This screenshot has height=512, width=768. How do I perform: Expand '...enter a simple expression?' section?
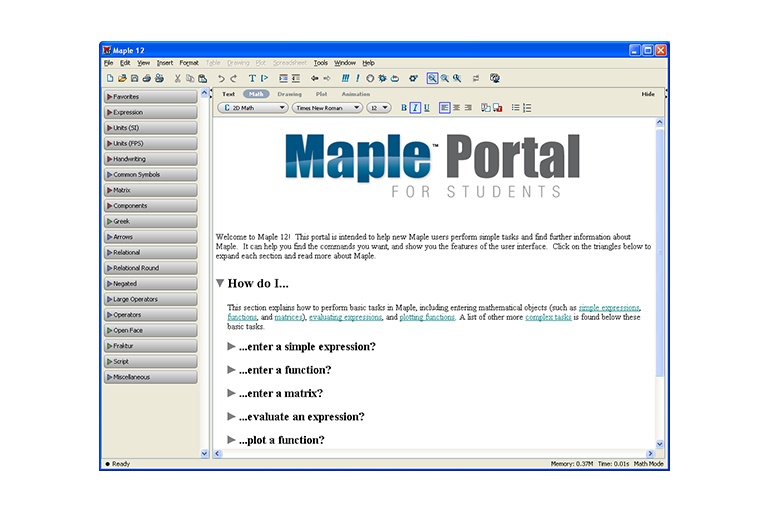[231, 346]
